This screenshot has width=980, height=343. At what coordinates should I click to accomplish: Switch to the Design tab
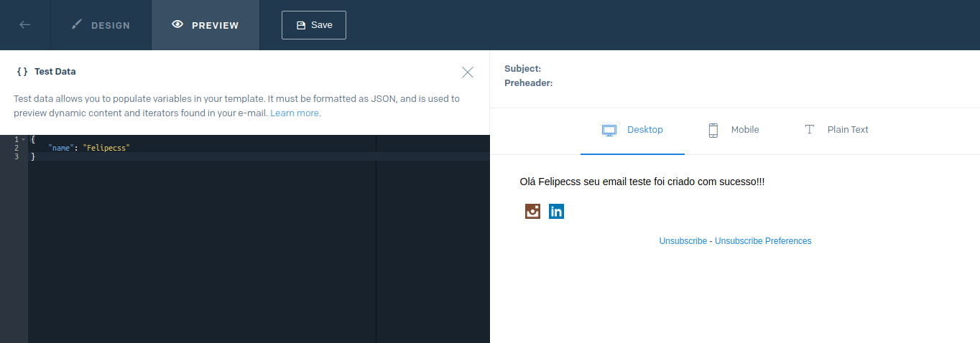click(x=101, y=25)
